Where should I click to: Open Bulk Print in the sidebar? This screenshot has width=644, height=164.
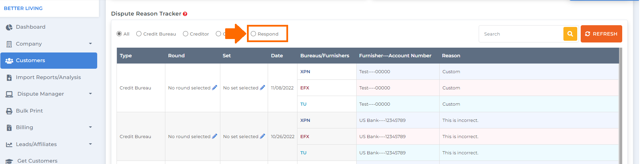click(49, 111)
